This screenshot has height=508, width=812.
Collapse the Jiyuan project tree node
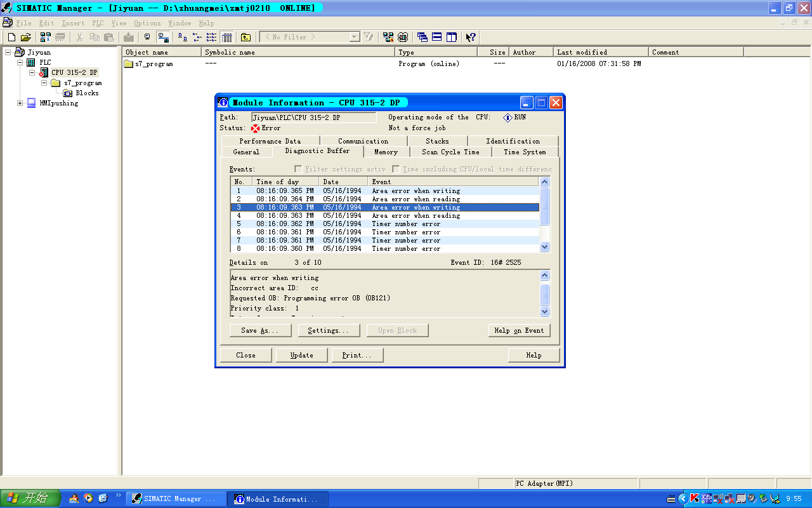(8, 52)
